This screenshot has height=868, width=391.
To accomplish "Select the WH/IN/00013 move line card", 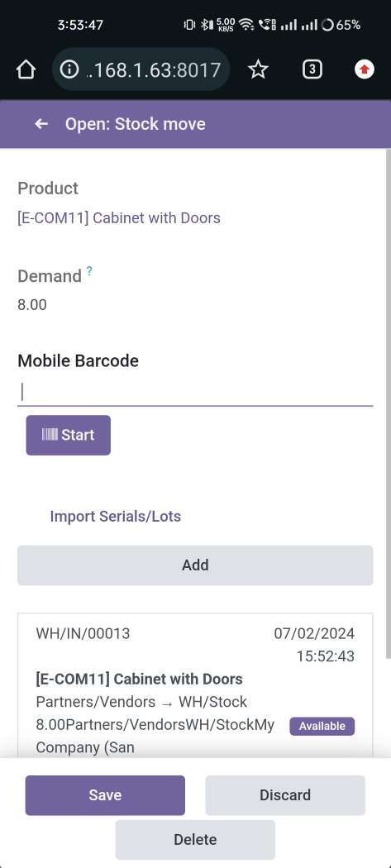I will 195,685.
